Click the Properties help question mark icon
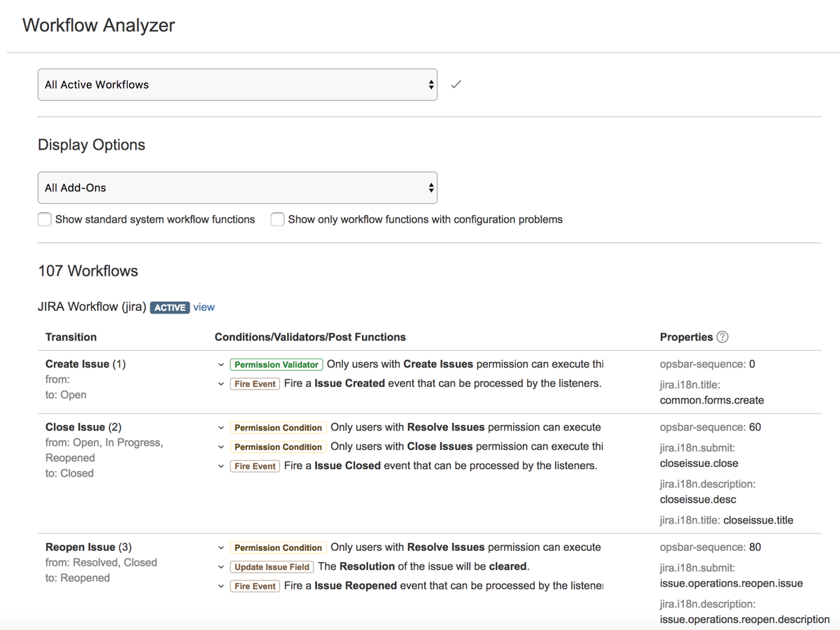Viewport: 840px width, 630px height. tap(722, 337)
